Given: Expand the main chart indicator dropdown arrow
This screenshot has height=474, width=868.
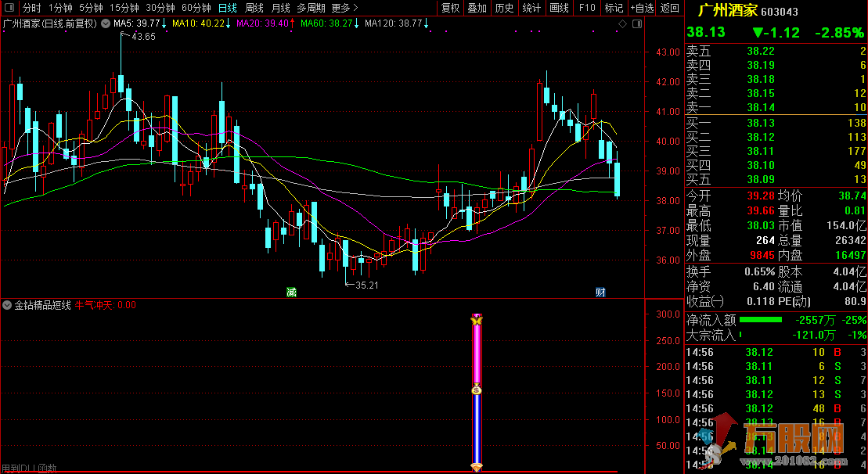Looking at the screenshot, I should pyautogui.click(x=106, y=23).
